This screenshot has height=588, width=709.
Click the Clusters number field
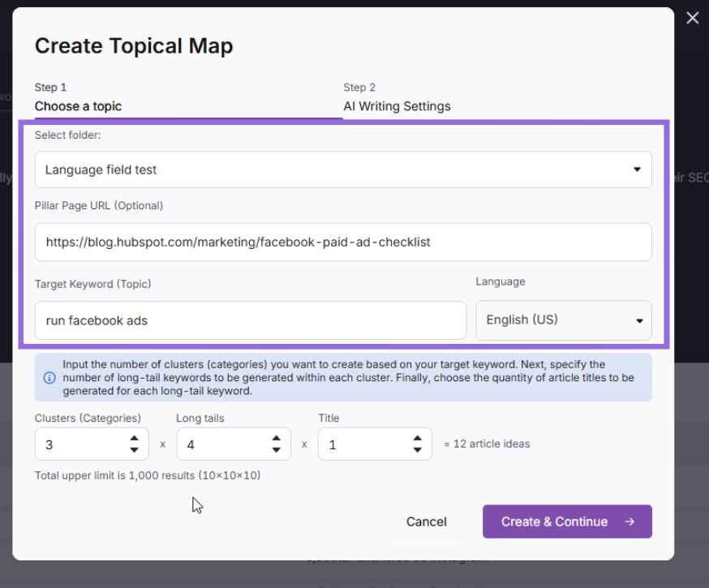pos(92,444)
